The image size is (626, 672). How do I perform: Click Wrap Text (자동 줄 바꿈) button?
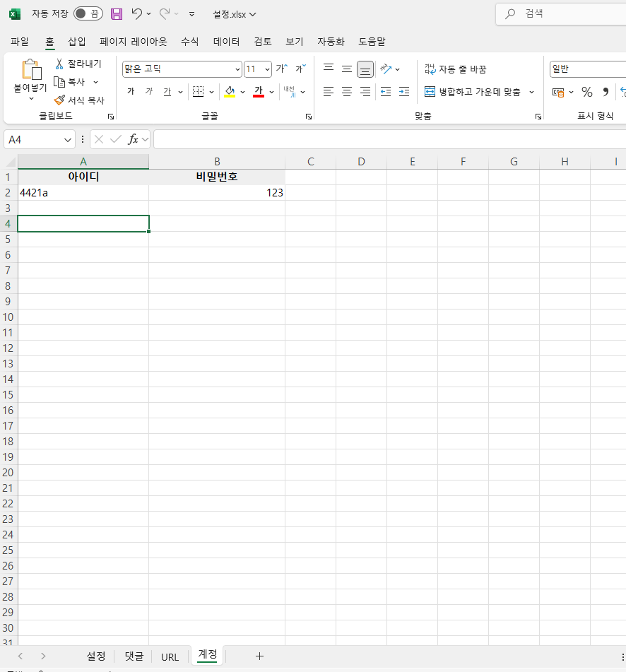tap(456, 69)
